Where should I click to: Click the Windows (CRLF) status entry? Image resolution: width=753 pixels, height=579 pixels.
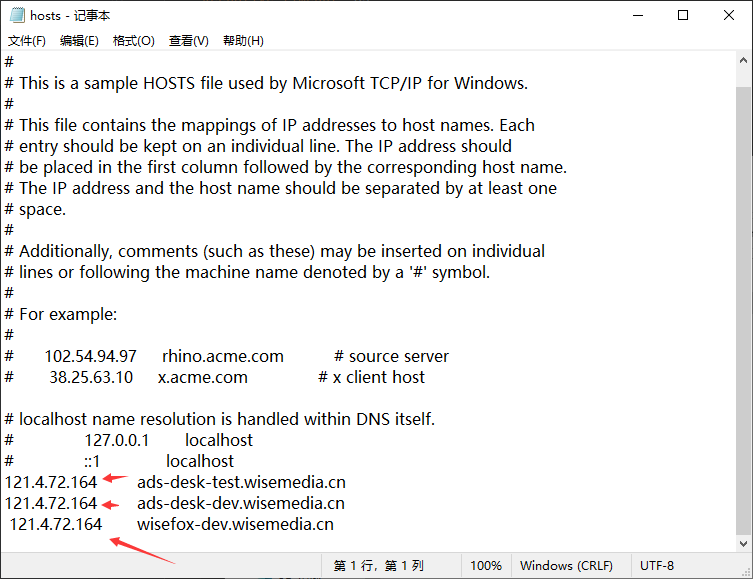566,566
